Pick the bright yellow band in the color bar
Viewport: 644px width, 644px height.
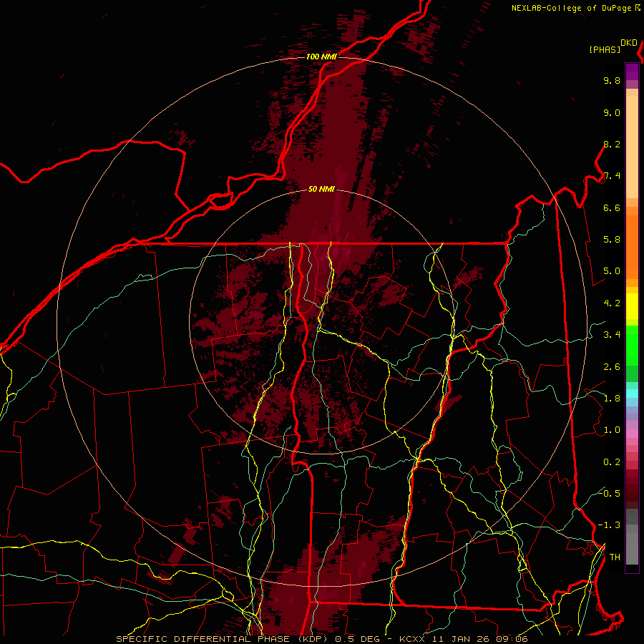pos(632,306)
